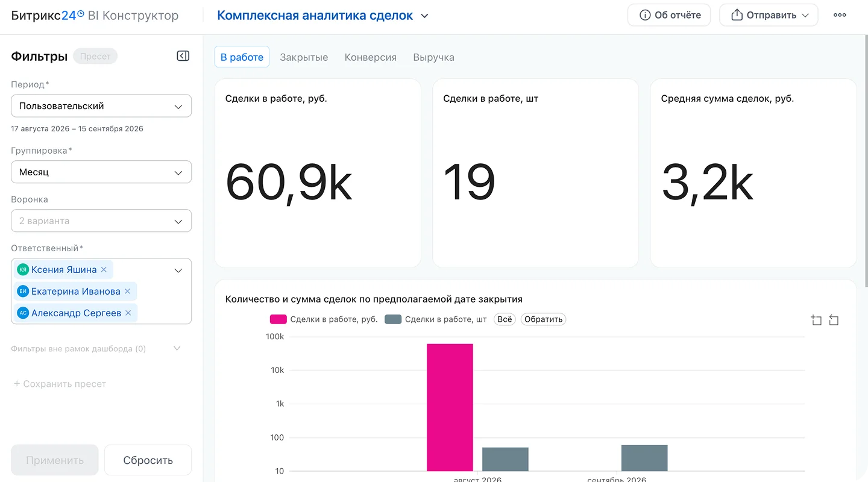
Task: Click the ЕИ avatar of Екатерина Иванова
Action: (23, 291)
